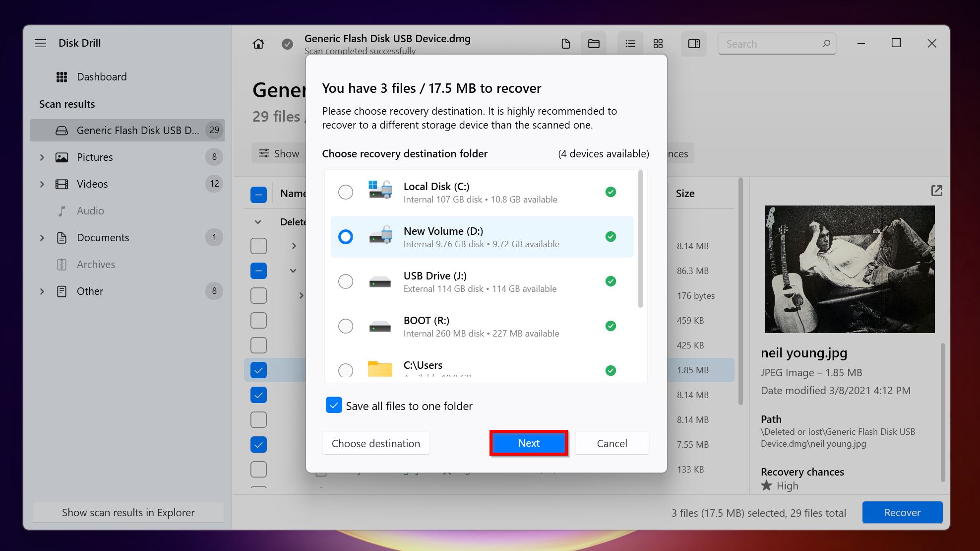Viewport: 980px width, 551px height.
Task: Select Generic Flash Disk USB scan result
Action: 127,130
